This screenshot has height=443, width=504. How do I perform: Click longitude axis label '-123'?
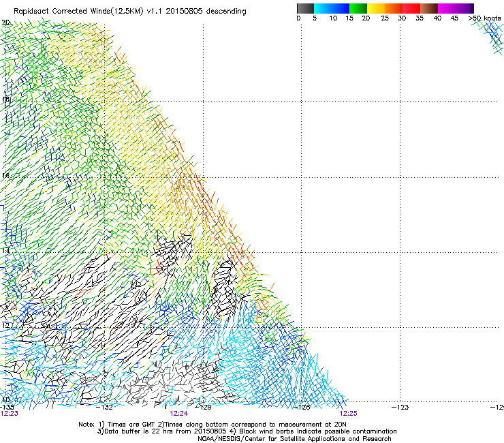[x=400, y=408]
